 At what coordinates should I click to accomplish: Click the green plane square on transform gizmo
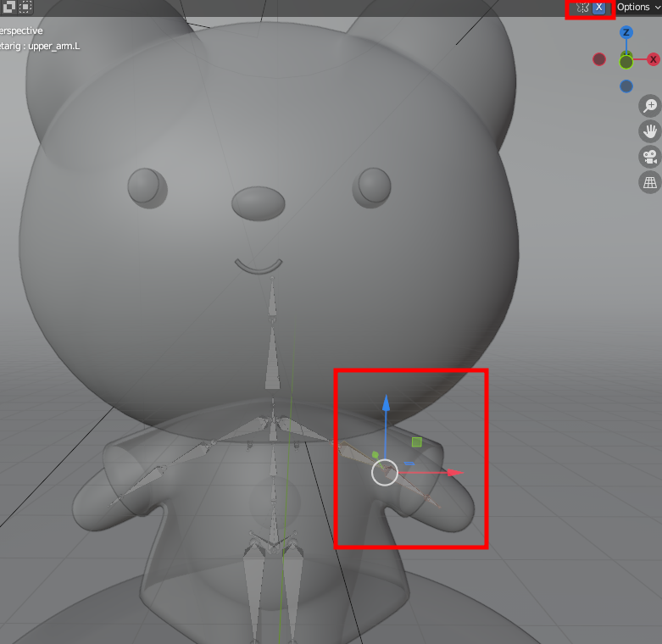click(417, 441)
